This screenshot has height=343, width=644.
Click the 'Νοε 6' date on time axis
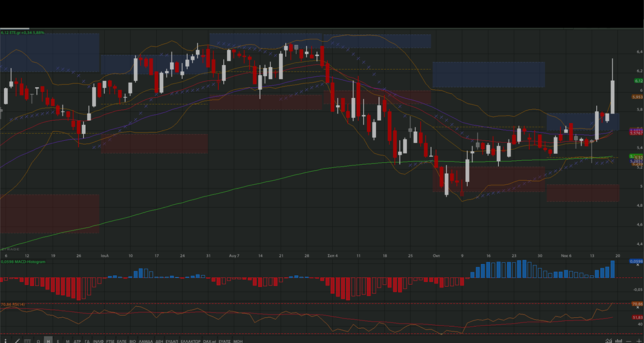click(567, 255)
